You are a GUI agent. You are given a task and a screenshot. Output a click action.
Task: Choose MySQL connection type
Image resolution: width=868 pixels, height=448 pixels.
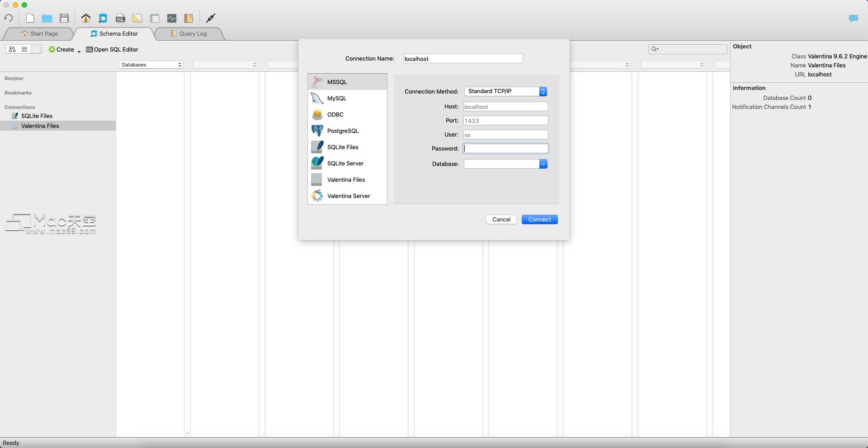[347, 98]
